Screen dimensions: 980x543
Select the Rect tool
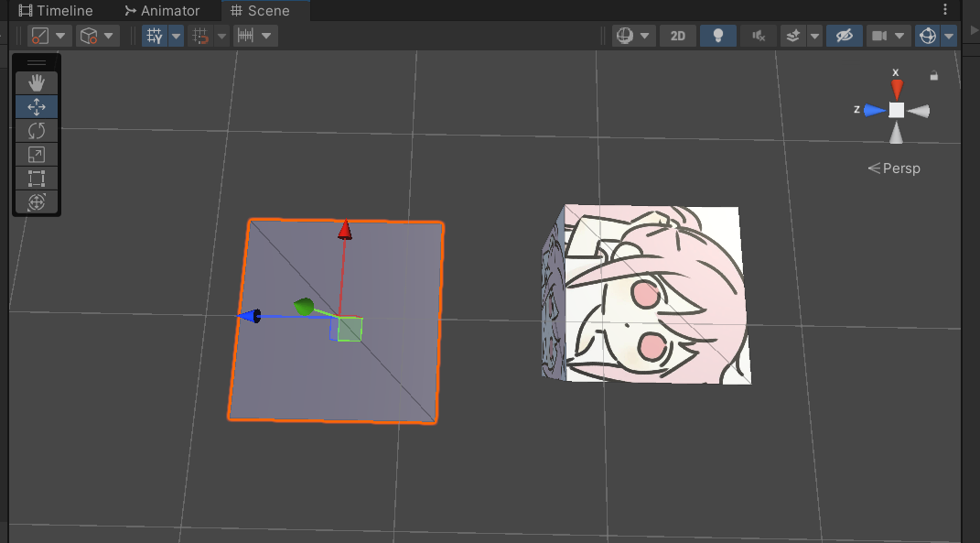(37, 179)
